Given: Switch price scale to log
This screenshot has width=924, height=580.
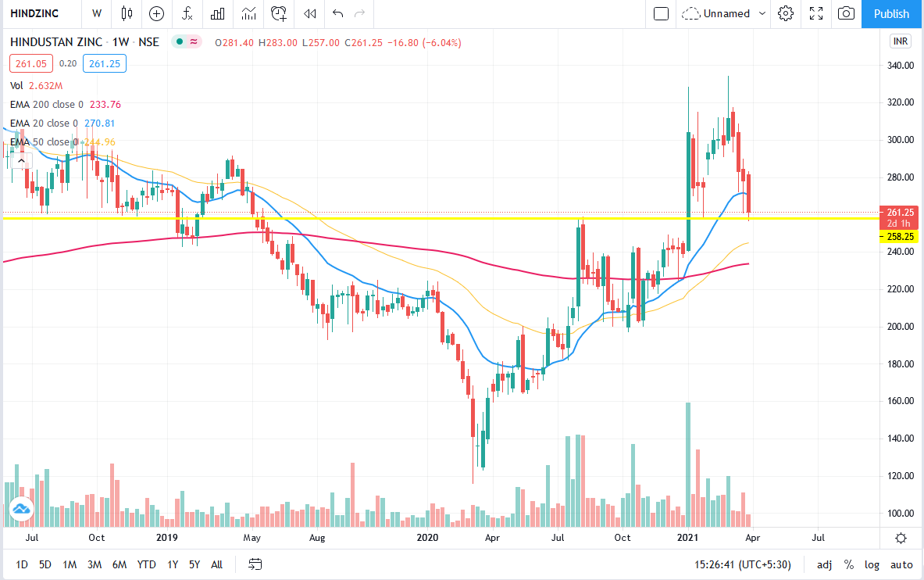Looking at the screenshot, I should (872, 564).
